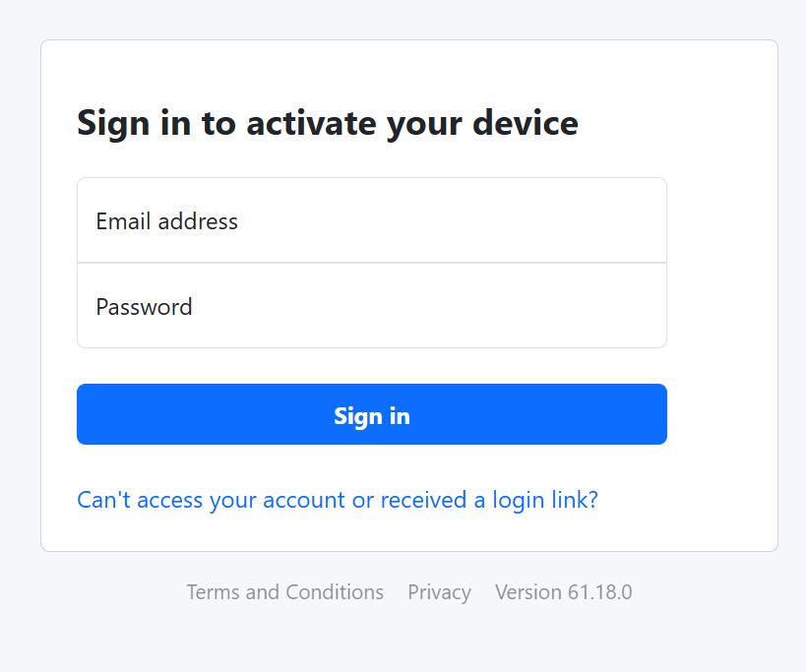Select the Email address placeholder text

tap(167, 221)
